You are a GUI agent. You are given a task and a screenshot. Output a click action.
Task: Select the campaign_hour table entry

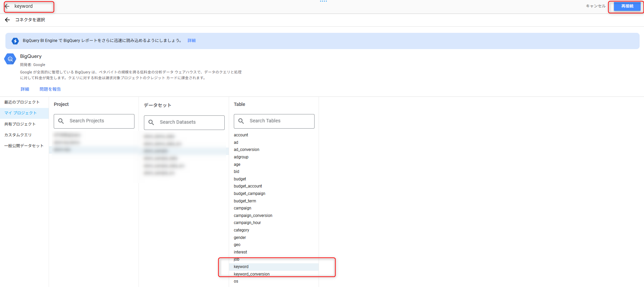coord(247,223)
